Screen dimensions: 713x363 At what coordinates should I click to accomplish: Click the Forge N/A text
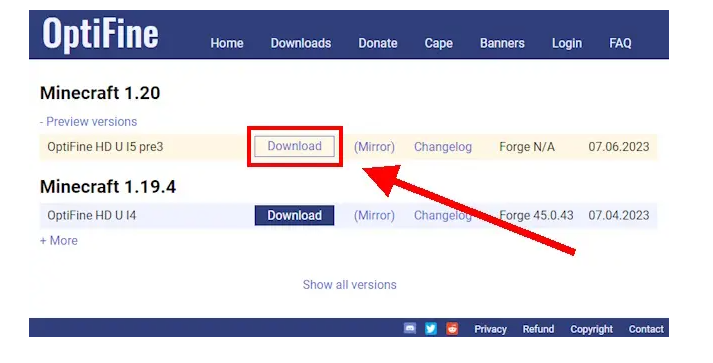[527, 147]
